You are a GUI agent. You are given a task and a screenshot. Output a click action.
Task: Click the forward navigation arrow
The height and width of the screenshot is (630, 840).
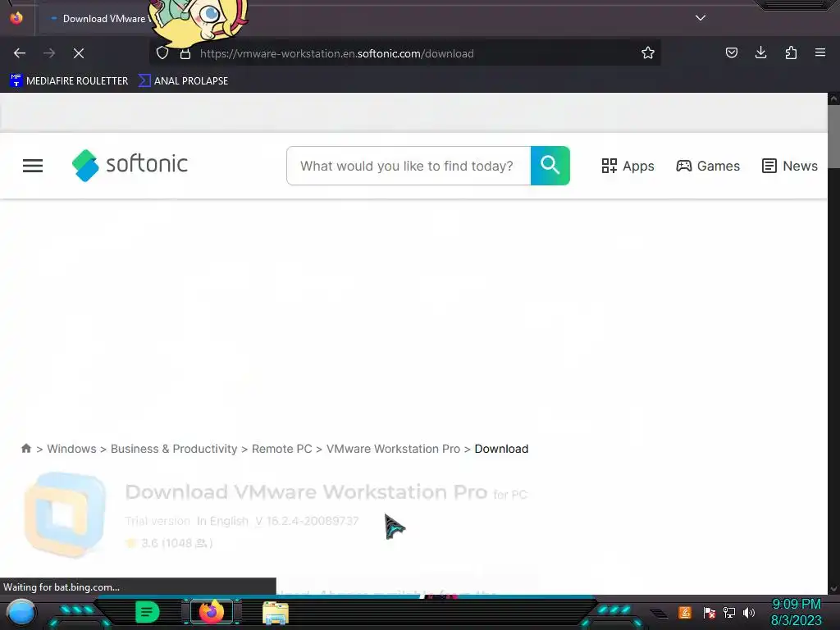[x=49, y=53]
